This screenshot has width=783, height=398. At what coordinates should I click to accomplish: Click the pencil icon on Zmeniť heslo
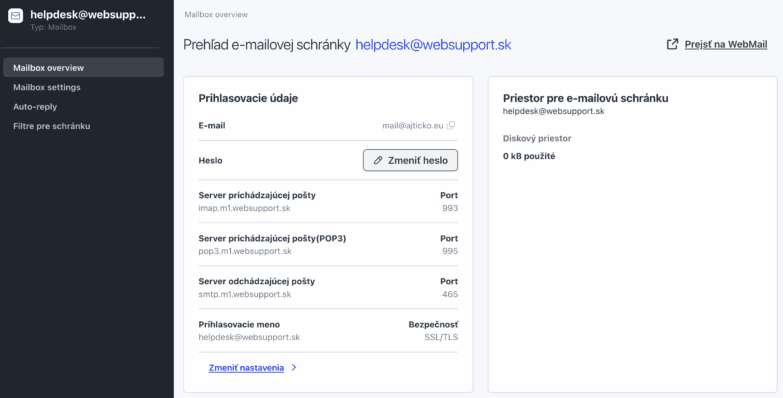378,160
